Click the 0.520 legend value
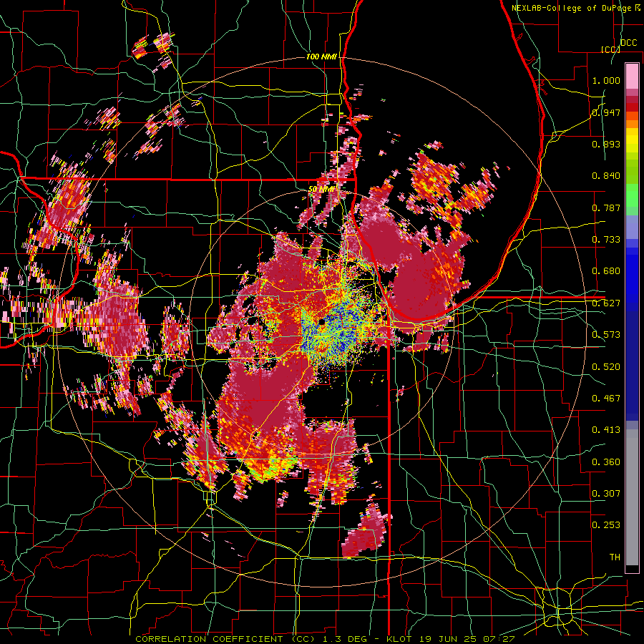This screenshot has width=644, height=644. pyautogui.click(x=606, y=367)
